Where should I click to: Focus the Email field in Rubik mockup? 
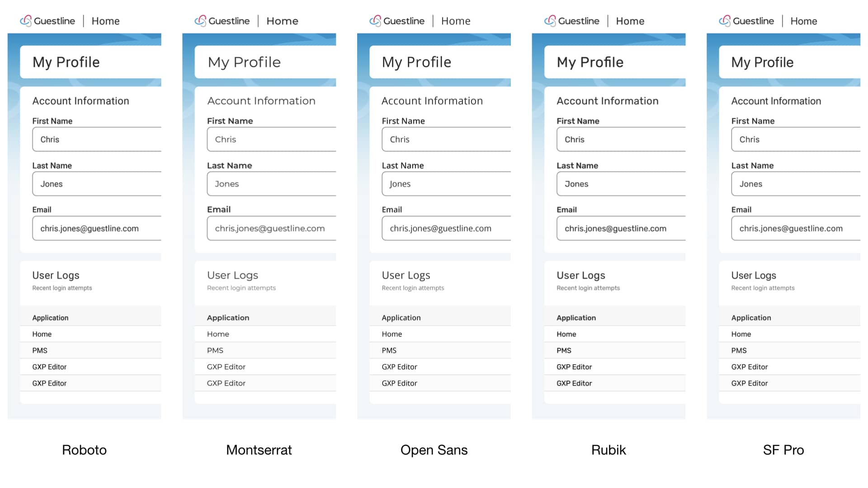click(621, 228)
